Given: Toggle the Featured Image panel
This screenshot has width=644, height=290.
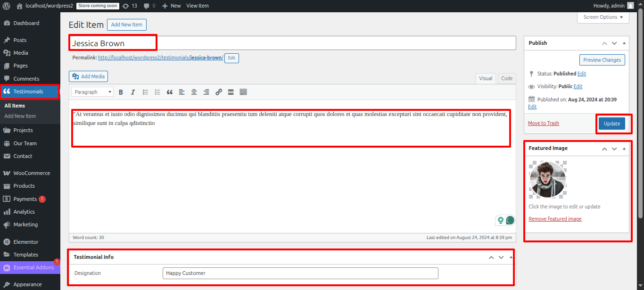Looking at the screenshot, I should coord(624,149).
